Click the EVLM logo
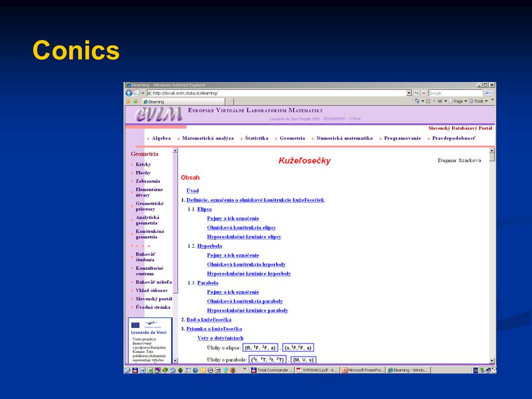Screen dimensions: 532x399 159,114
